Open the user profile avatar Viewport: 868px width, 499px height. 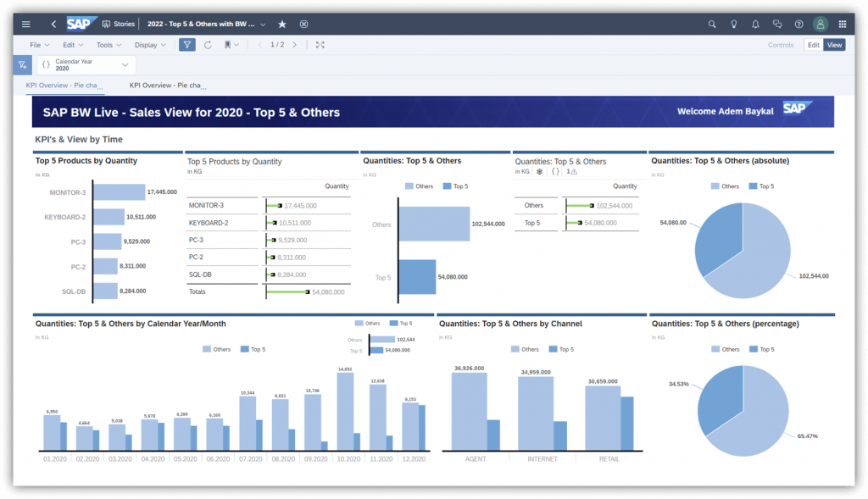tap(821, 25)
